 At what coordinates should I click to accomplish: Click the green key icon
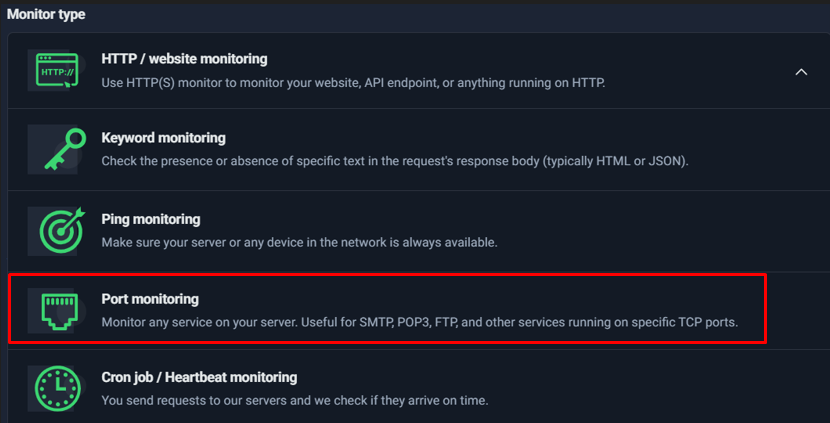59,149
